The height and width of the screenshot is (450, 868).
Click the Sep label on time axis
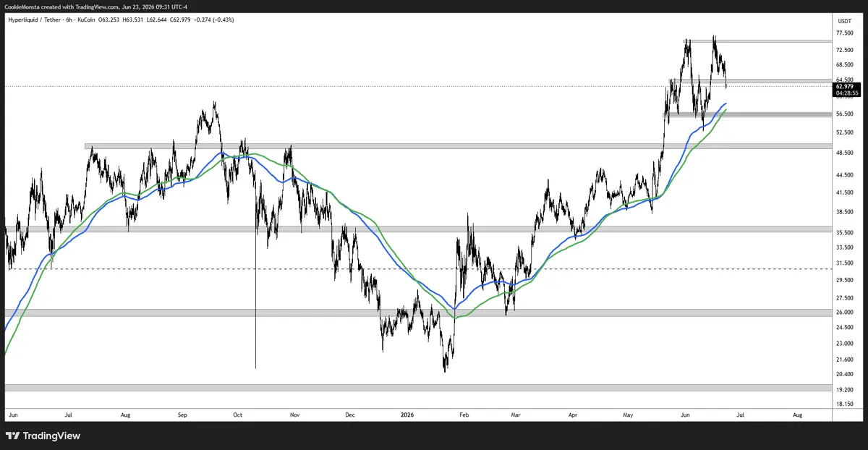click(182, 415)
